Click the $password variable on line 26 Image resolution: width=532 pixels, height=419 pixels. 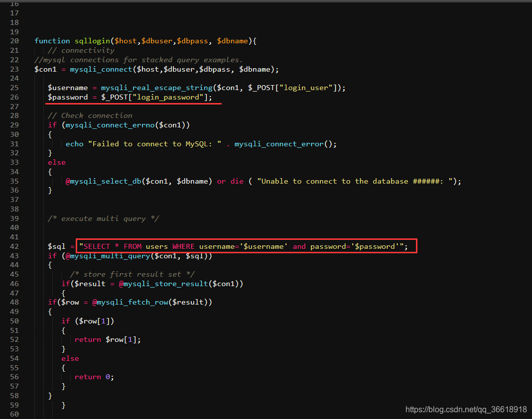[68, 98]
